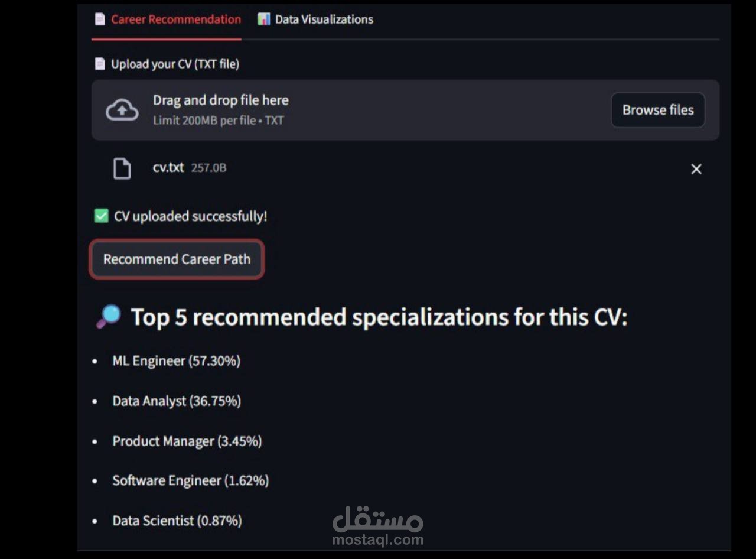The width and height of the screenshot is (756, 559).
Task: Click the 257.0B file size text
Action: pos(208,168)
